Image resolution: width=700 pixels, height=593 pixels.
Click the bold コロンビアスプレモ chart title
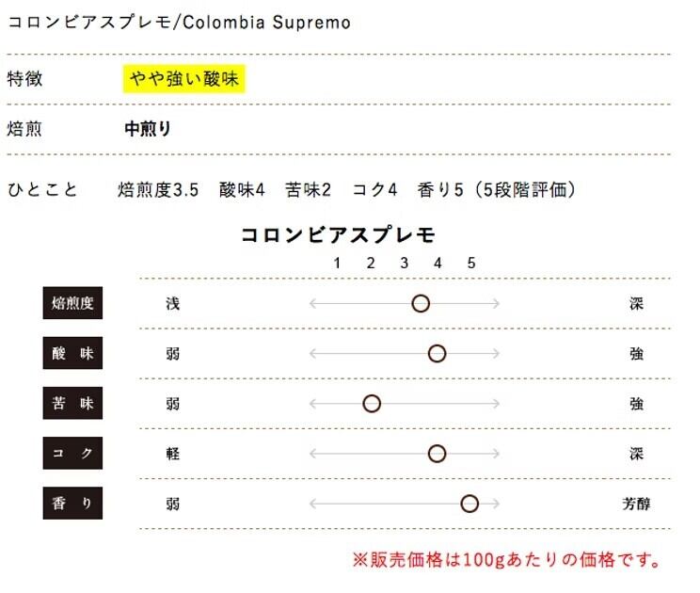[339, 234]
